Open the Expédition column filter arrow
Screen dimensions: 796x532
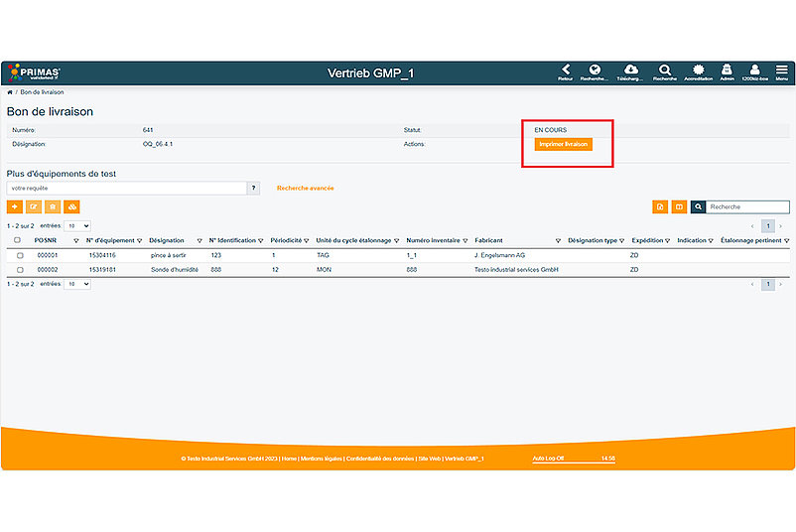tap(668, 240)
